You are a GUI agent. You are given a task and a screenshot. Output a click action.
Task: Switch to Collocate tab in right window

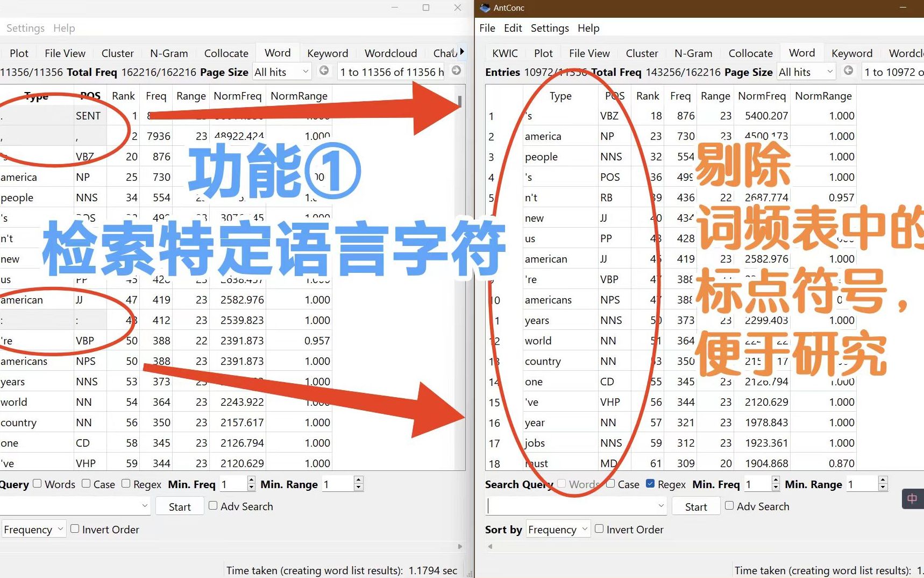point(750,53)
